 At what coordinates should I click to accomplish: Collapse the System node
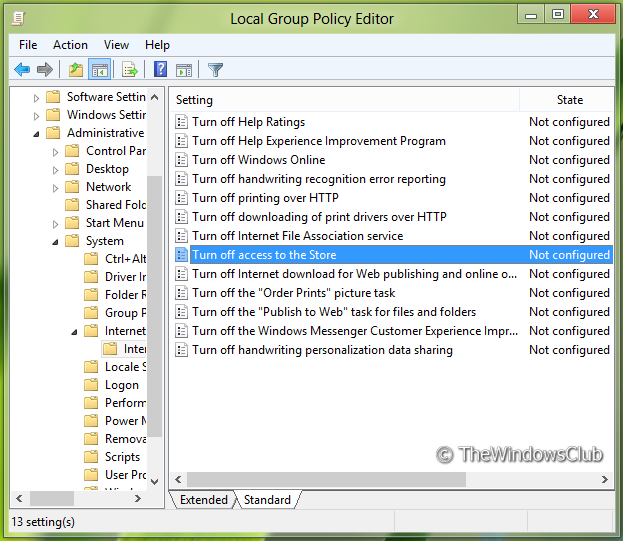(x=55, y=242)
